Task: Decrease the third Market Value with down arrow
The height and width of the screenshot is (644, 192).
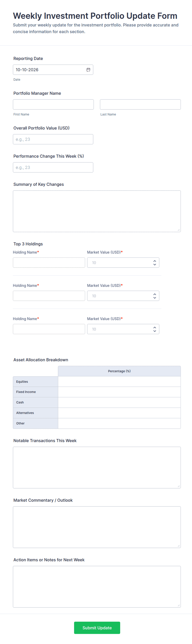Action: click(155, 331)
